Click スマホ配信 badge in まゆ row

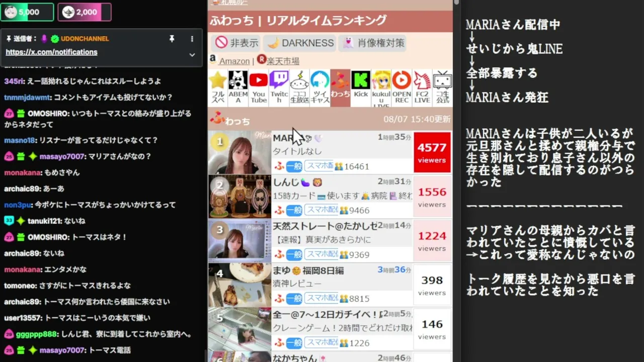[321, 298]
